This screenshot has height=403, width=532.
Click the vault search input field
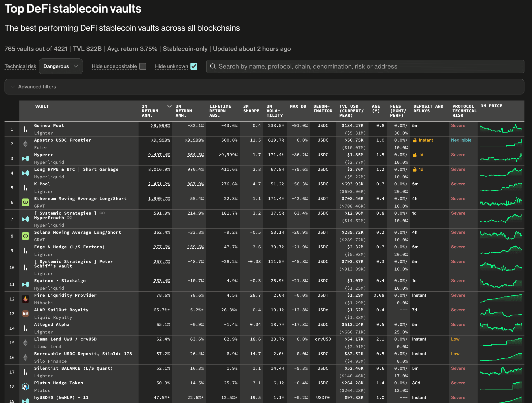click(365, 66)
